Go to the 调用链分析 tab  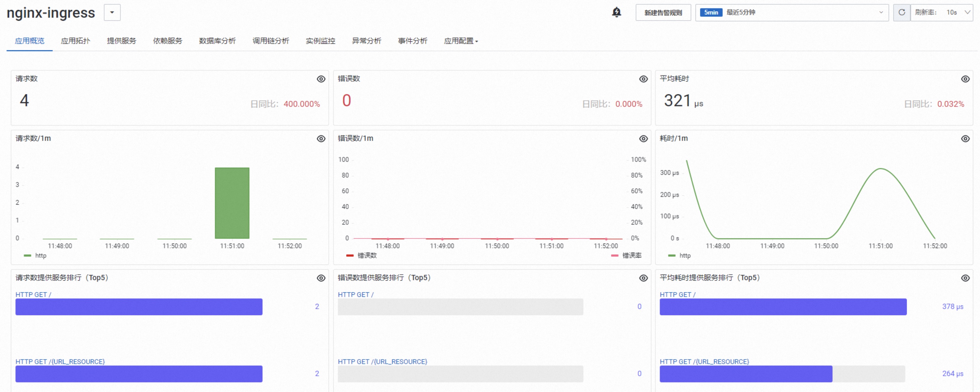[x=271, y=41]
